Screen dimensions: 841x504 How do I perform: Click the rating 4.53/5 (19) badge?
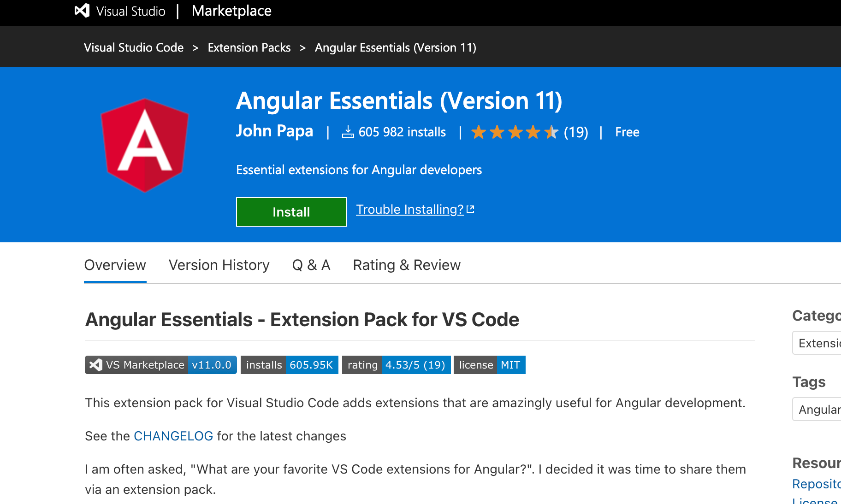[397, 365]
